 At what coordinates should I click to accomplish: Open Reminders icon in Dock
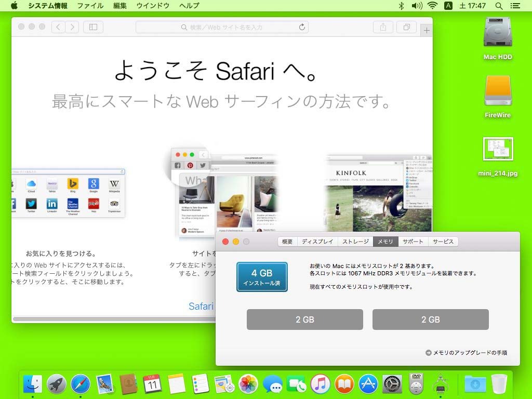click(200, 384)
